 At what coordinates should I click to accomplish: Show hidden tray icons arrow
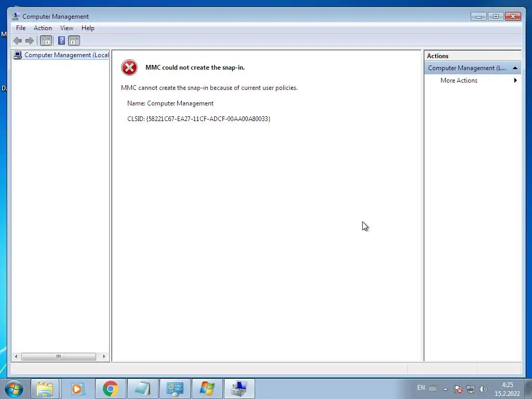(x=445, y=389)
